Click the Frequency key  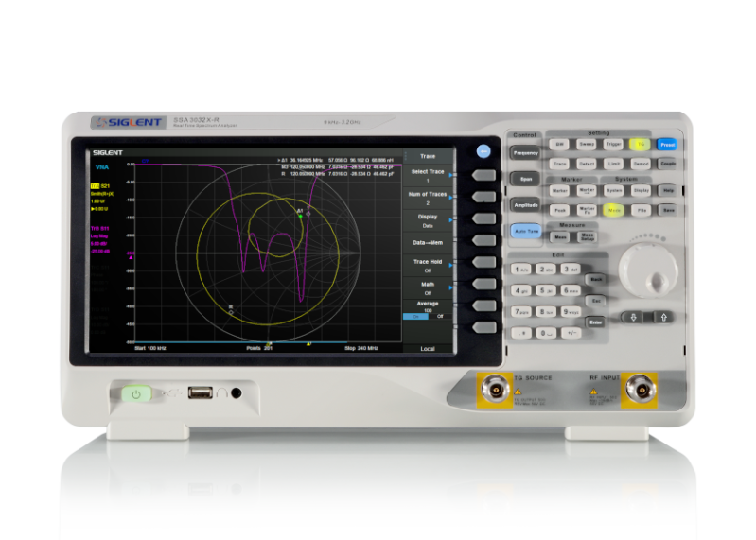click(525, 153)
